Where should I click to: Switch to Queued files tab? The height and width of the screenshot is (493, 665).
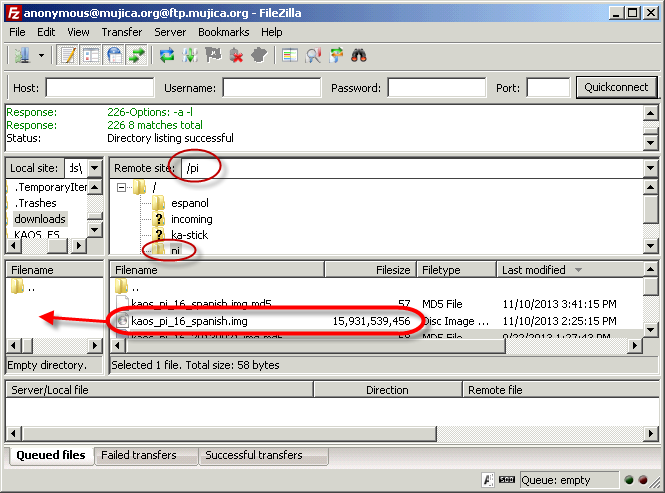tap(50, 455)
